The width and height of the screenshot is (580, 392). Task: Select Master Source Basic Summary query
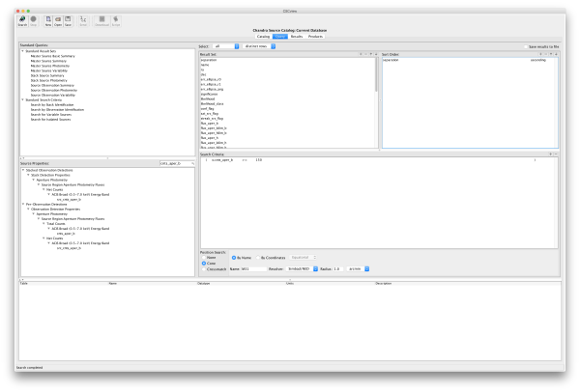52,55
